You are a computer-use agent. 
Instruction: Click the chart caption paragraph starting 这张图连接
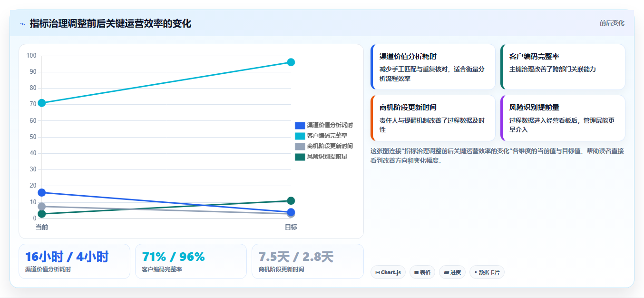[497, 156]
